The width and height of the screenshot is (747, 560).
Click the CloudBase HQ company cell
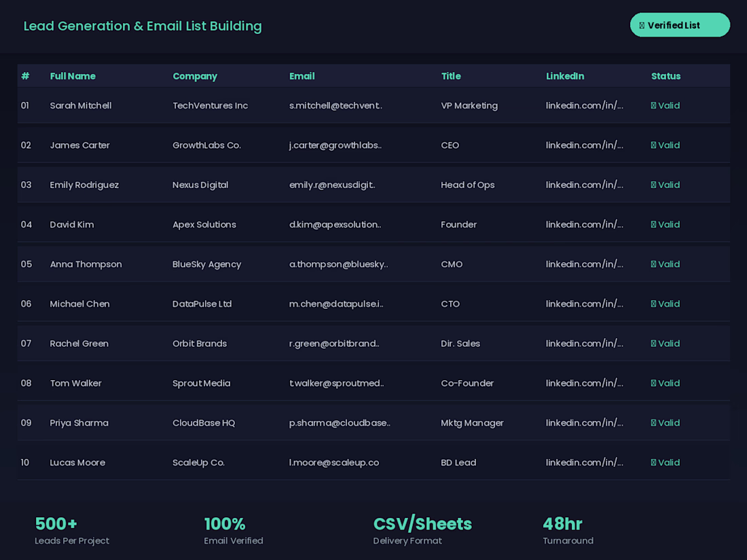tap(204, 423)
